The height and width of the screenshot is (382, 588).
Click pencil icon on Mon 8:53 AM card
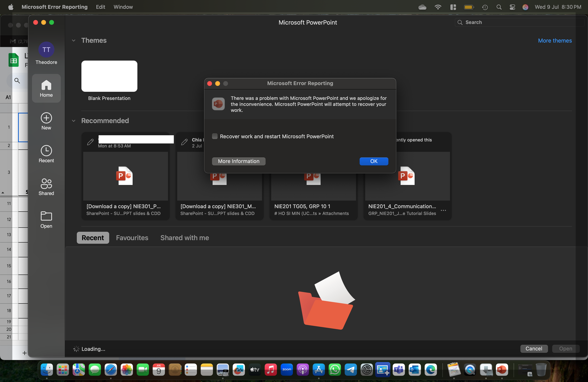click(90, 142)
